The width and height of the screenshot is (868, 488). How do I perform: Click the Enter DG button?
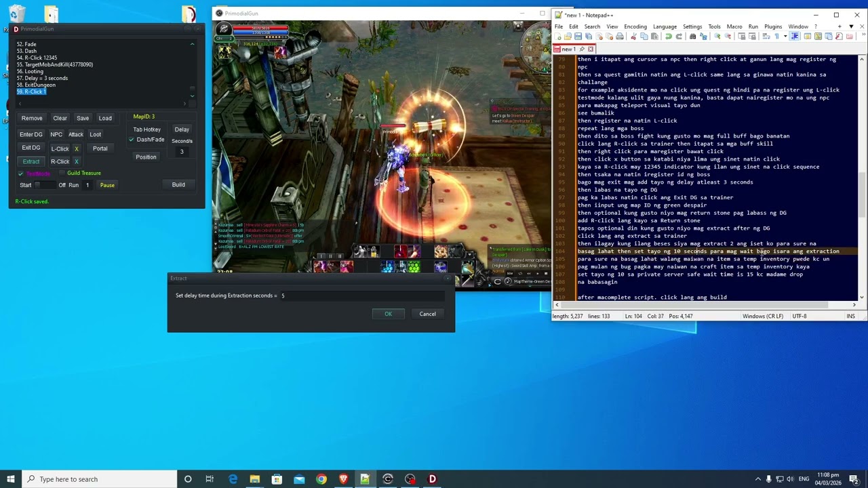pyautogui.click(x=31, y=134)
